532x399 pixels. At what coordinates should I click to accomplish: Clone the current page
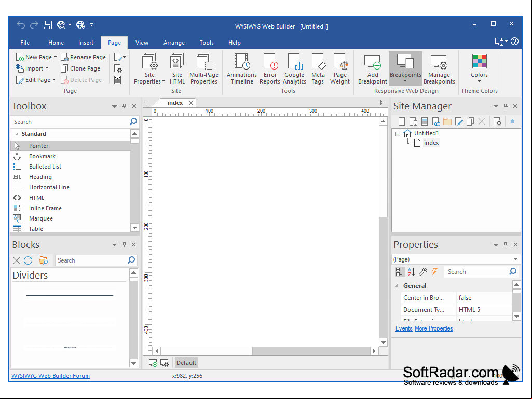(81, 68)
